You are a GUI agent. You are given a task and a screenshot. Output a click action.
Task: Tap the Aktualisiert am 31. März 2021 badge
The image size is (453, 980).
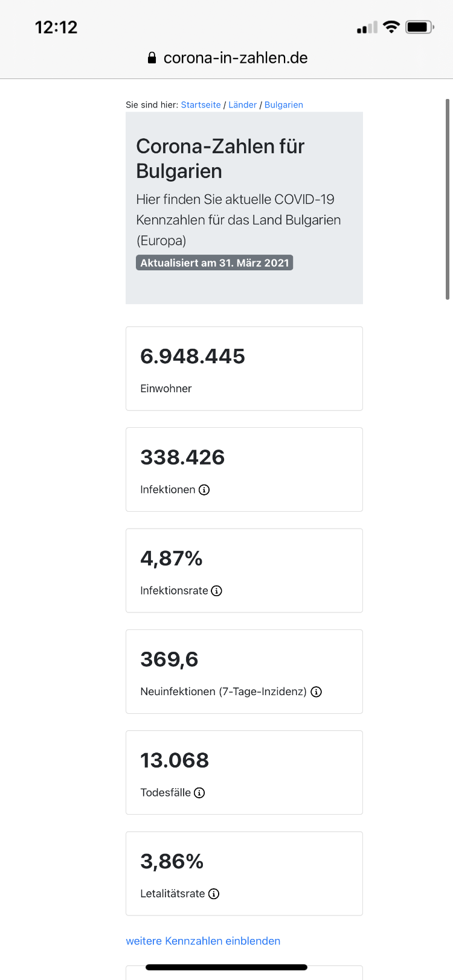214,263
